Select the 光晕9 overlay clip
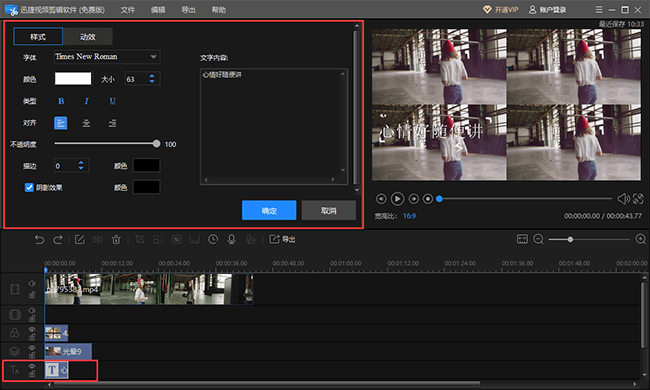Screen dimensions: 650x390 coord(68,351)
